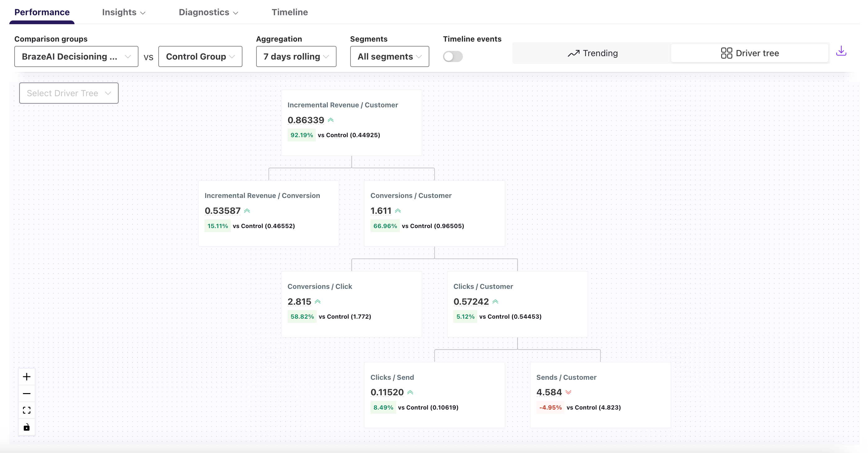Open the Insights menu

point(123,12)
